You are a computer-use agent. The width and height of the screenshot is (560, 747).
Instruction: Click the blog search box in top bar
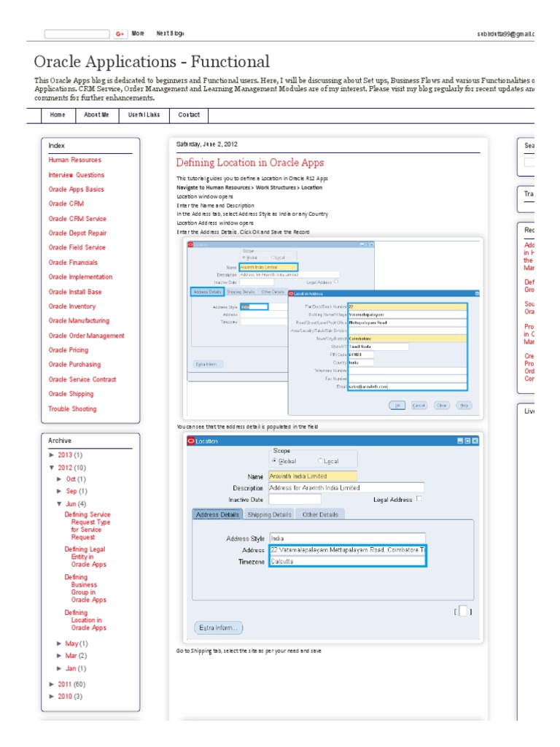coord(77,34)
